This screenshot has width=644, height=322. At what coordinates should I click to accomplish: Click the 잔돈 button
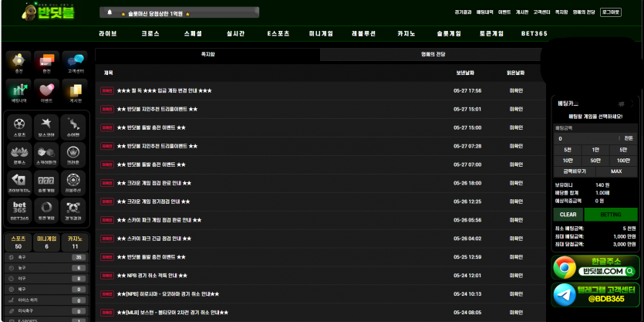point(629,138)
